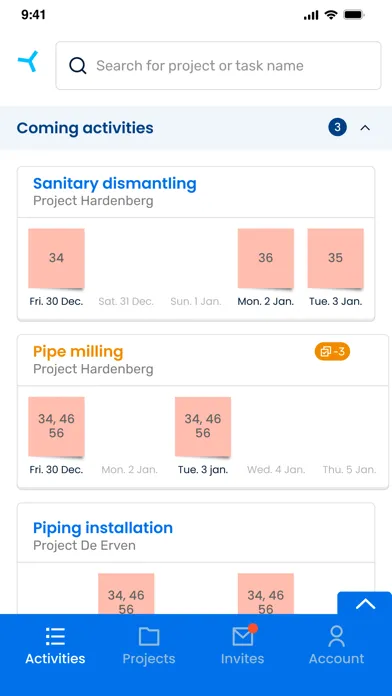This screenshot has width=392, height=696.
Task: Open the Invites envelope icon
Action: coord(243,636)
